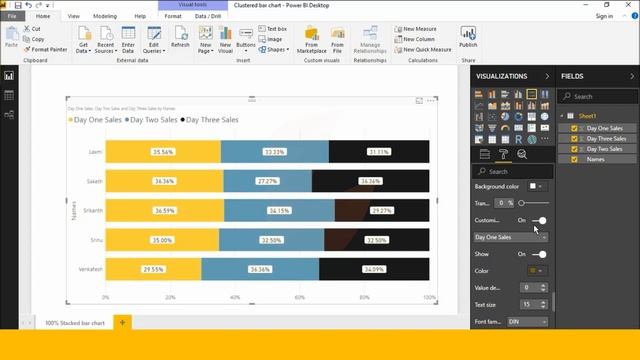Click the Publish button
The height and width of the screenshot is (360, 640).
[468, 37]
